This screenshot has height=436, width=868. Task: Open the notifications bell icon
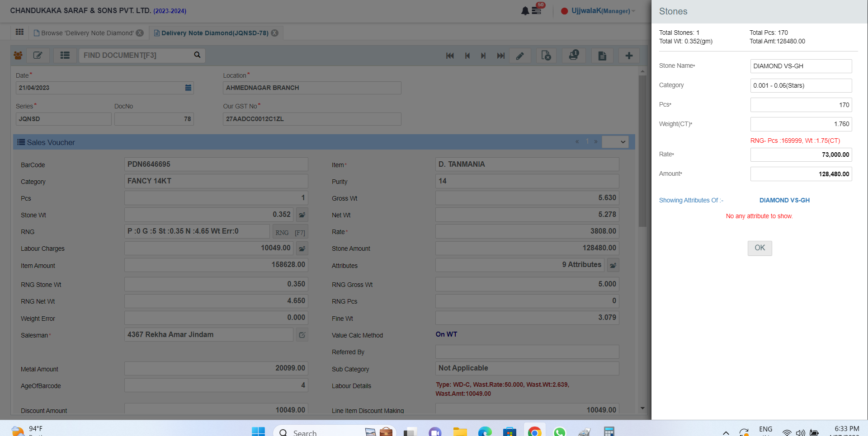[x=525, y=11]
